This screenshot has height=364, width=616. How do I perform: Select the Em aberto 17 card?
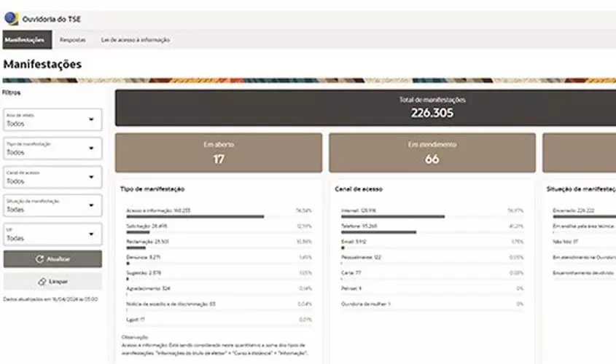coord(219,153)
